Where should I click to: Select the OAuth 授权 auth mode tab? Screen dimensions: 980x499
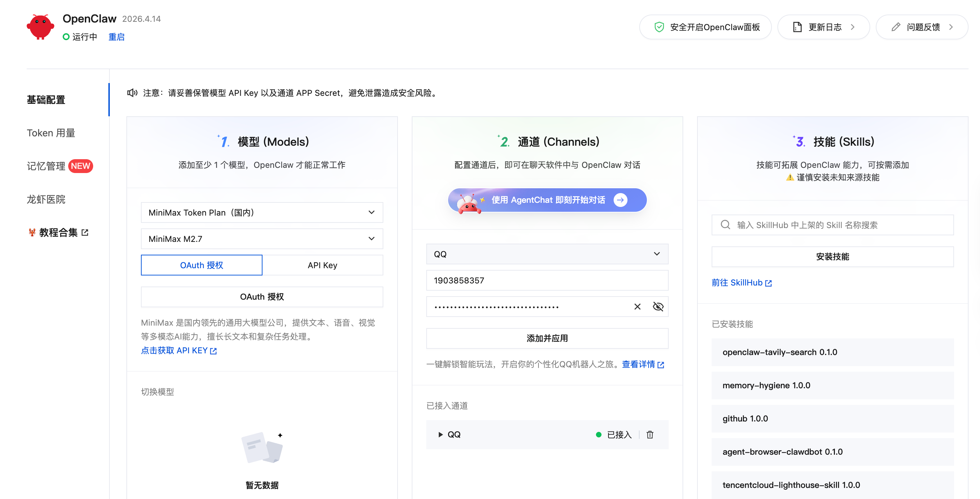[201, 265]
